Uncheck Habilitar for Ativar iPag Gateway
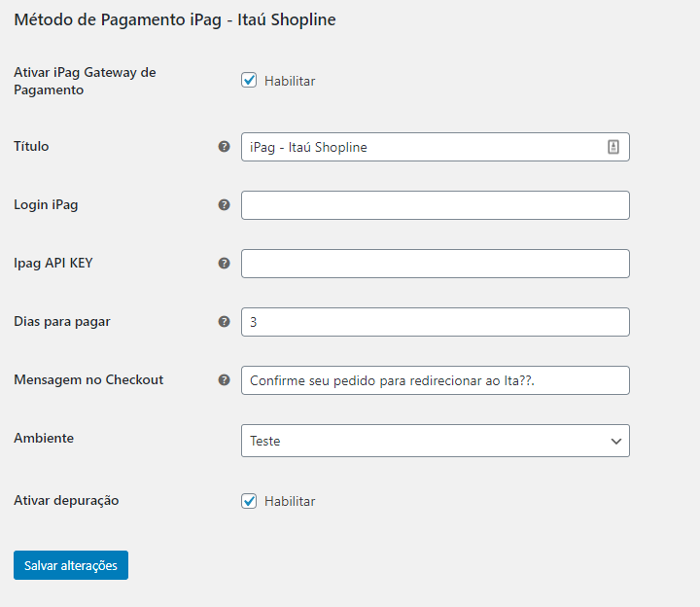The height and width of the screenshot is (607, 700). [x=249, y=81]
